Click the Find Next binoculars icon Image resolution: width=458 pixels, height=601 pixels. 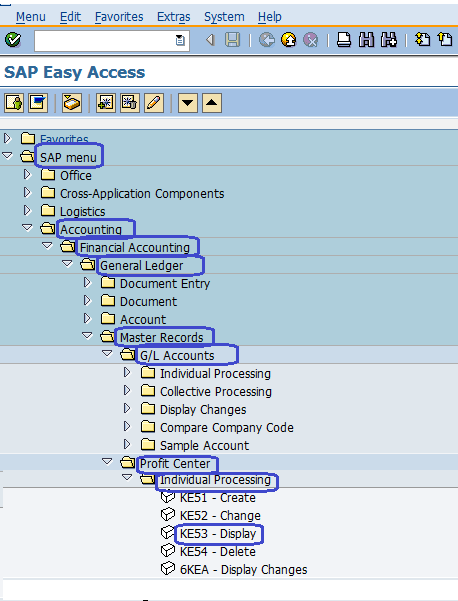click(389, 40)
